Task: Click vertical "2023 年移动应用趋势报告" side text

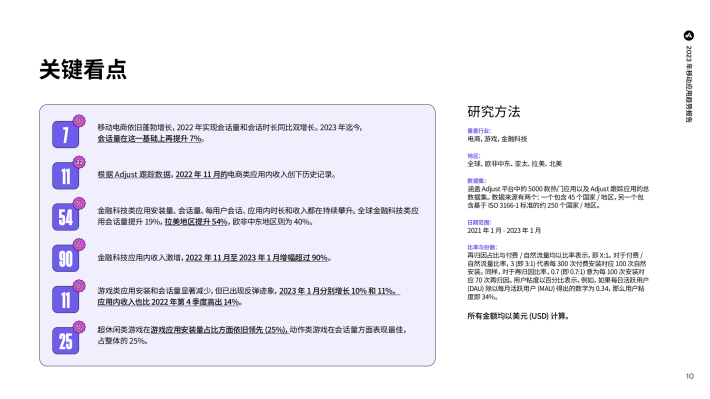Action: pyautogui.click(x=689, y=84)
